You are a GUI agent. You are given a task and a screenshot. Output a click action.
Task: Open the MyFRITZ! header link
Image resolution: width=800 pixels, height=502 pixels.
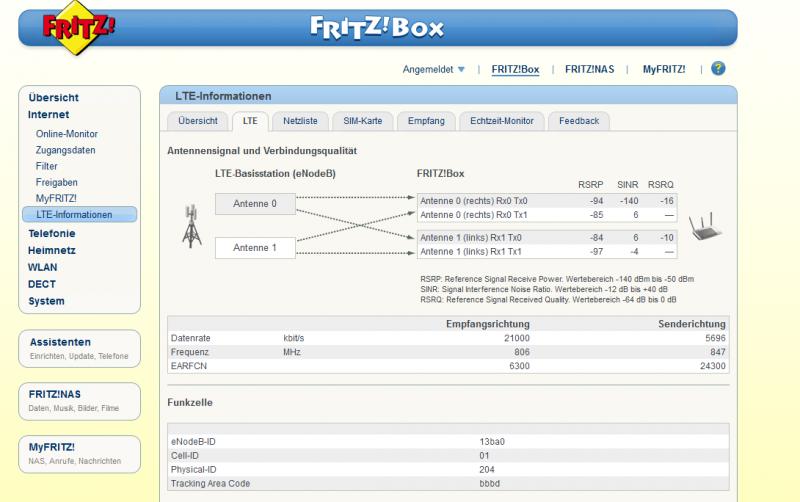click(x=664, y=69)
